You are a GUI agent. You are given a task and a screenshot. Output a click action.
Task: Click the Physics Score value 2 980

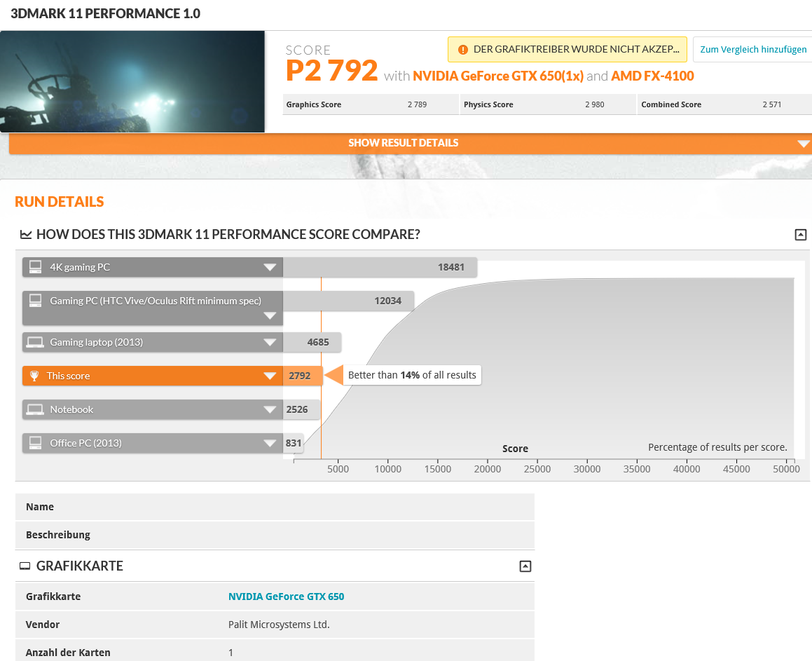(595, 104)
